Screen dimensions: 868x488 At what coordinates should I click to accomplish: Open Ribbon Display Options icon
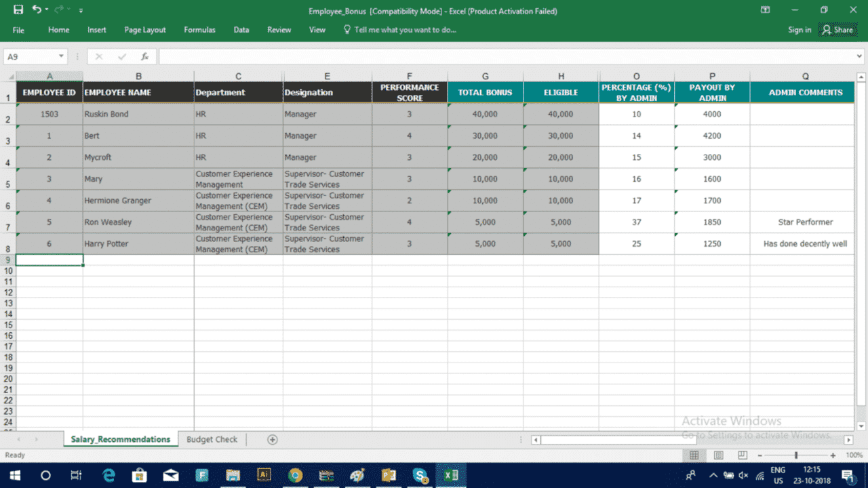tap(765, 10)
